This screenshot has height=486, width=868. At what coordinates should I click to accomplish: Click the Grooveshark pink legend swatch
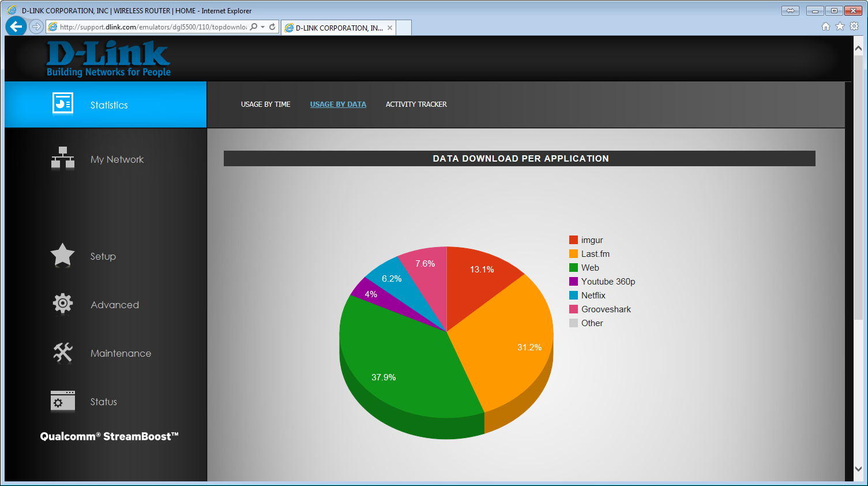coord(573,309)
